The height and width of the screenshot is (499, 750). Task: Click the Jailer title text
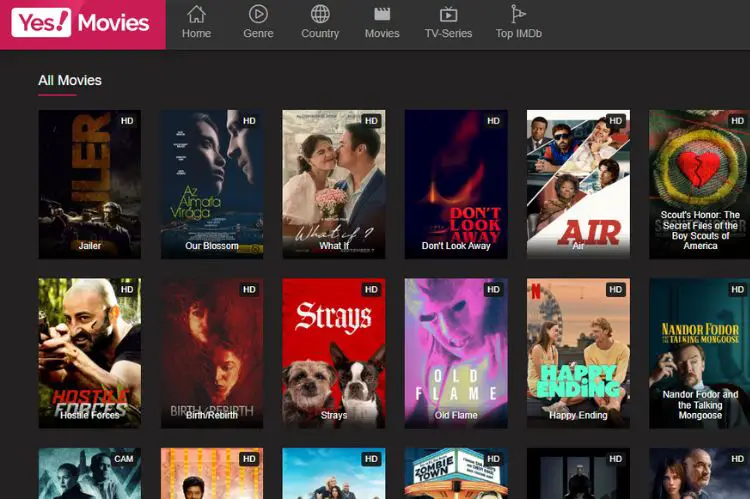89,246
